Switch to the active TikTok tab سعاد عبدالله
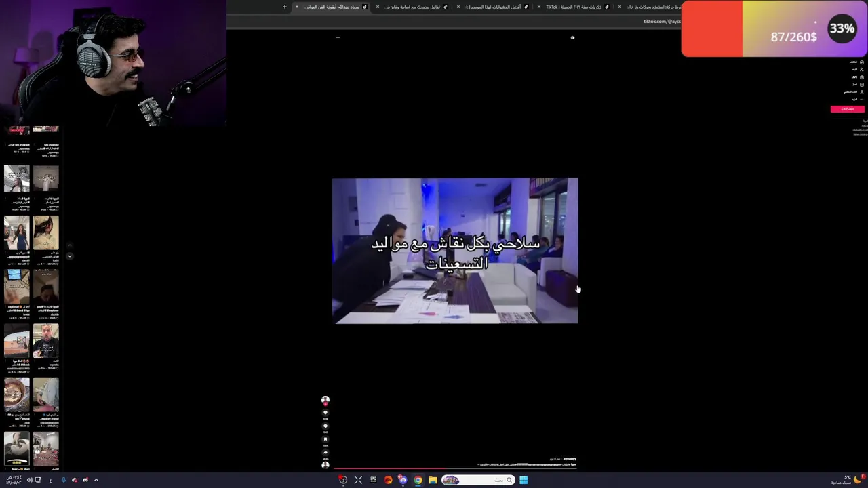The height and width of the screenshot is (488, 868). click(331, 7)
